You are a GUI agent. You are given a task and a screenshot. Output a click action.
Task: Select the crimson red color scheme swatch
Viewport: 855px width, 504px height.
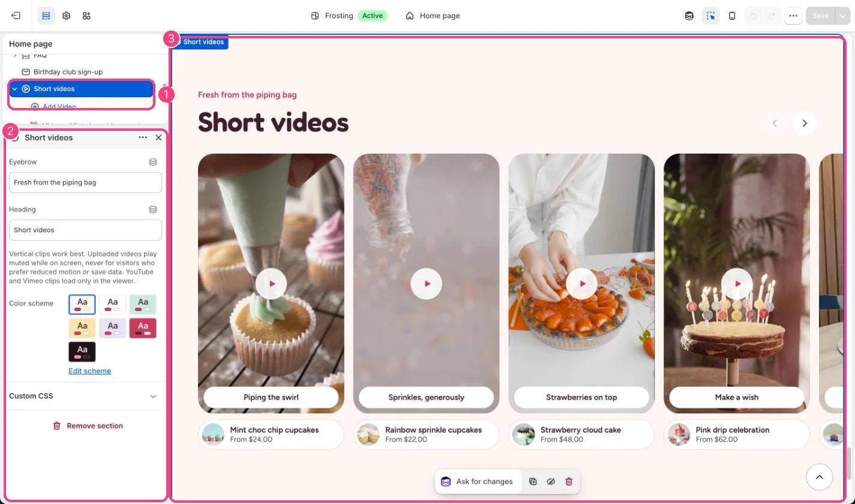pyautogui.click(x=143, y=328)
